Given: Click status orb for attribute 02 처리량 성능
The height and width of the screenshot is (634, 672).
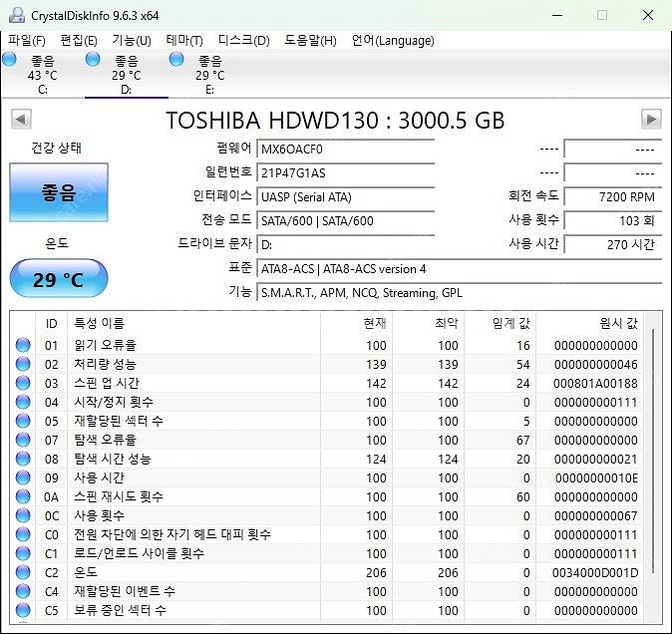Looking at the screenshot, I should click(x=23, y=364).
